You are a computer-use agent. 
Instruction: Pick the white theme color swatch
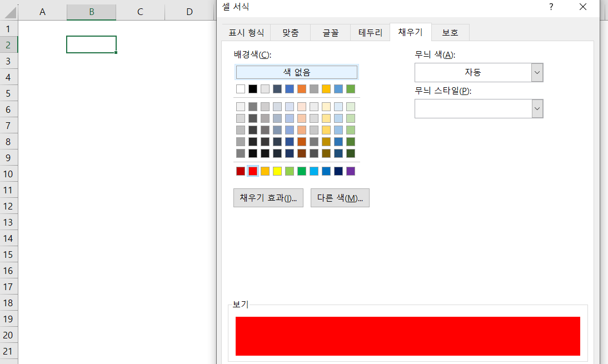click(241, 89)
